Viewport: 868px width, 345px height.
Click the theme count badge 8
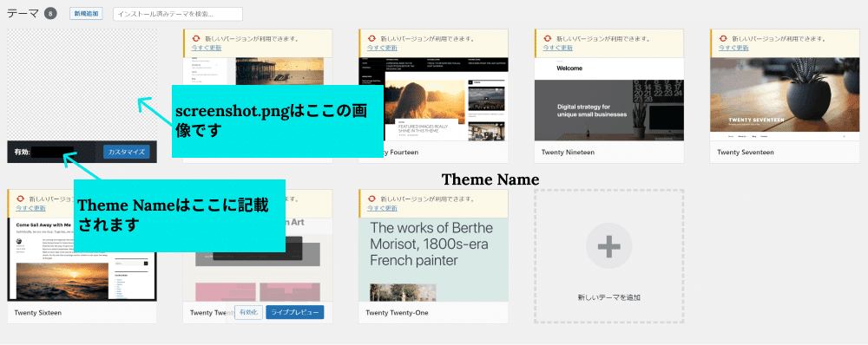click(x=51, y=13)
